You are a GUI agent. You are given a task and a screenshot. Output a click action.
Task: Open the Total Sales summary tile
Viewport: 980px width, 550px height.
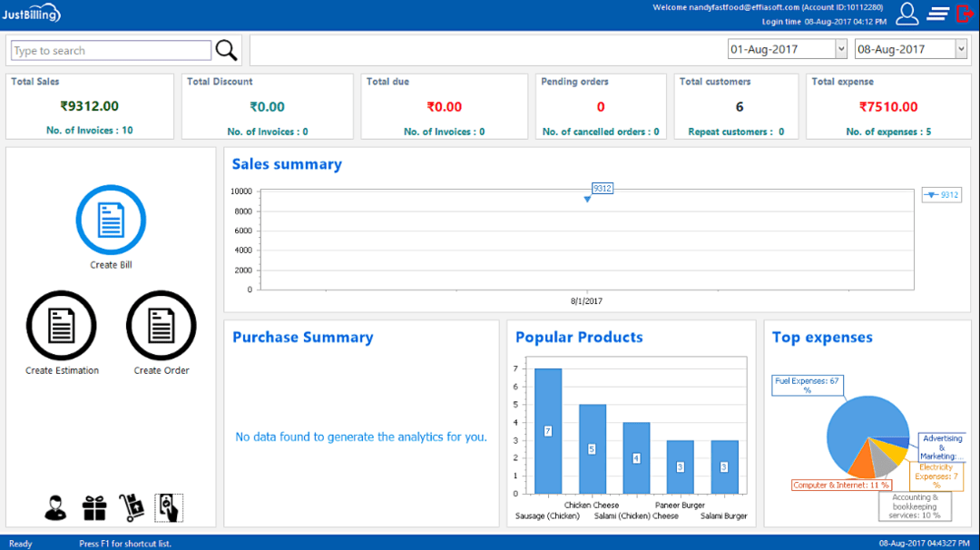tap(89, 105)
